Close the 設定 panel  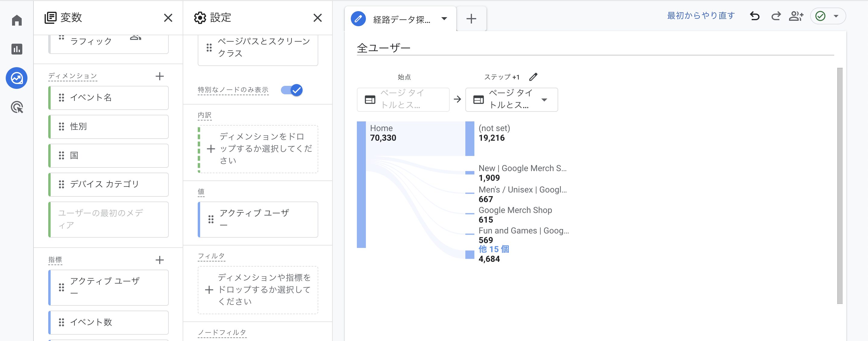(317, 17)
